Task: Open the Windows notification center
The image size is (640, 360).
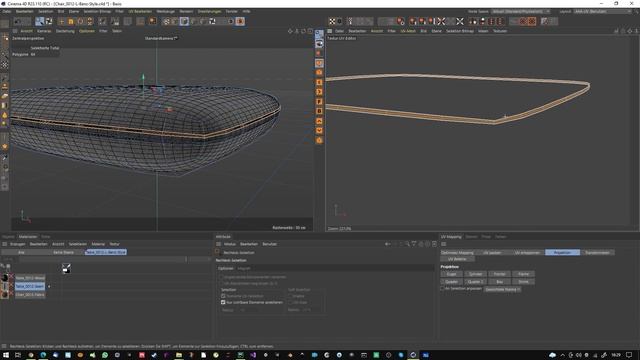Action: [629, 355]
